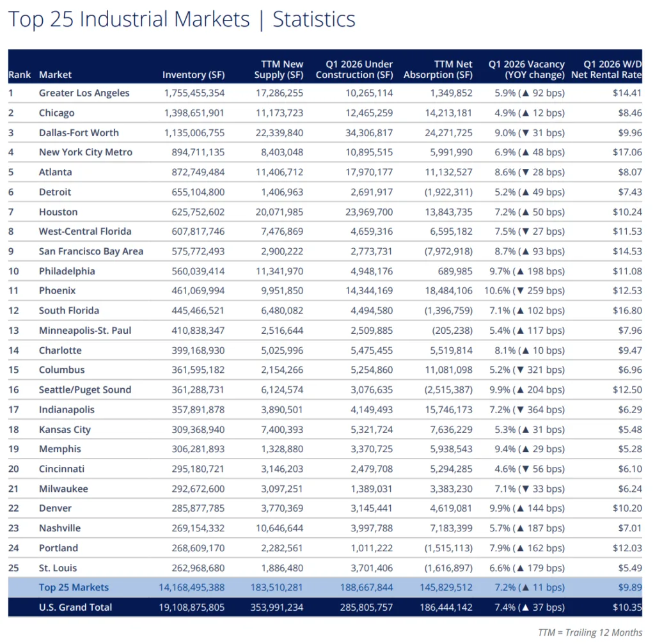The height and width of the screenshot is (644, 655).
Task: Click rental rate $5.28
Action: click(630, 450)
